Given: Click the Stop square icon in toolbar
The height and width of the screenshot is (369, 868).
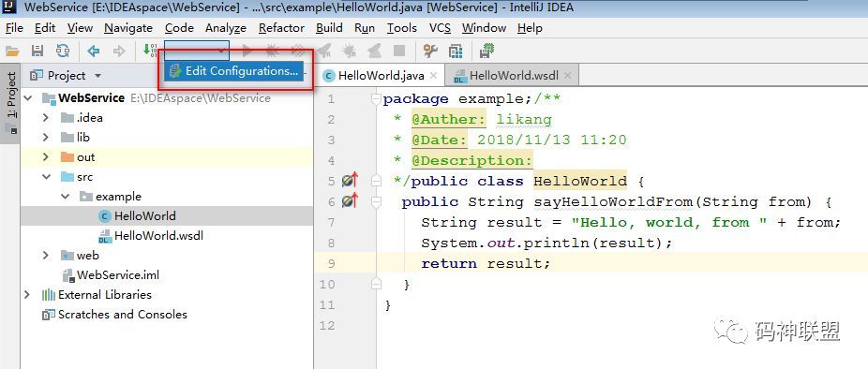Looking at the screenshot, I should [399, 51].
